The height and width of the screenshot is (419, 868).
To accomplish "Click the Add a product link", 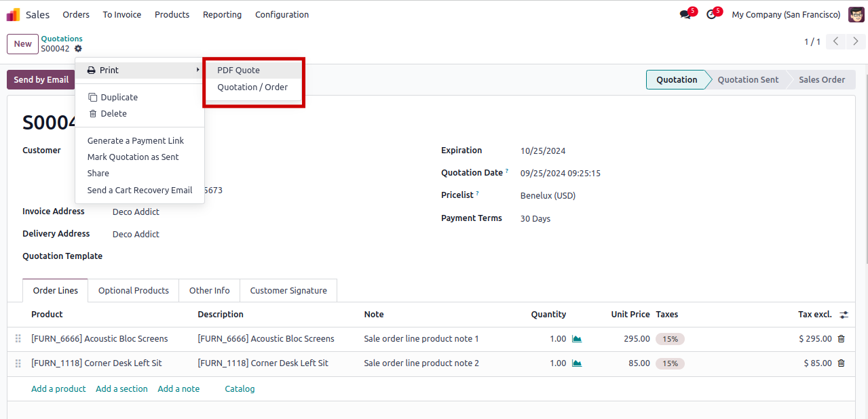I will [x=58, y=389].
